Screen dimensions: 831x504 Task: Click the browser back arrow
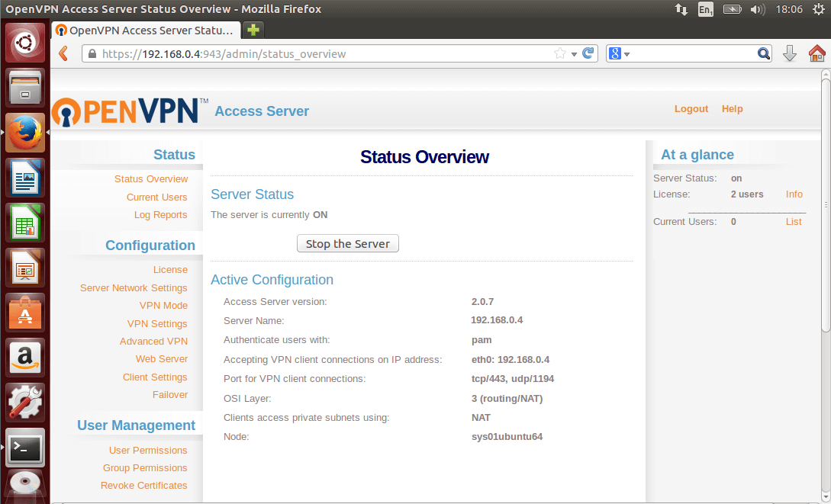pos(63,53)
